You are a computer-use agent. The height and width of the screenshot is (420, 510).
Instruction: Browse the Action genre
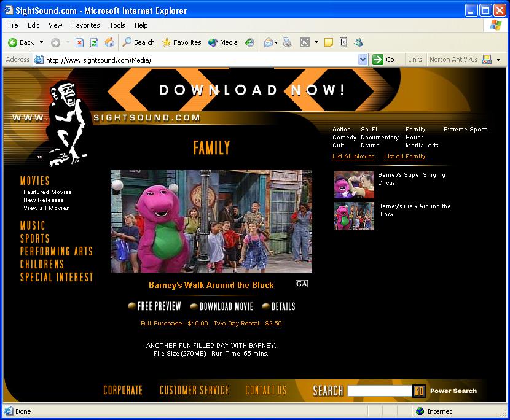pyautogui.click(x=342, y=130)
